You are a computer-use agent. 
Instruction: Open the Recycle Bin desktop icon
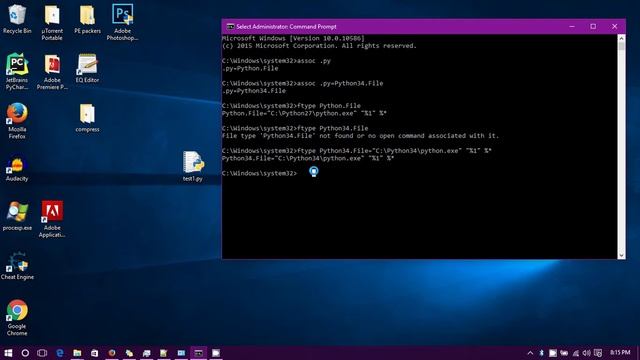17,19
